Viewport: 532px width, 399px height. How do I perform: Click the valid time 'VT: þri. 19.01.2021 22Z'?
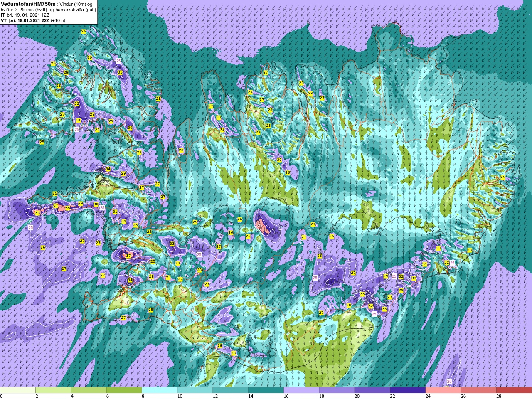pos(25,20)
